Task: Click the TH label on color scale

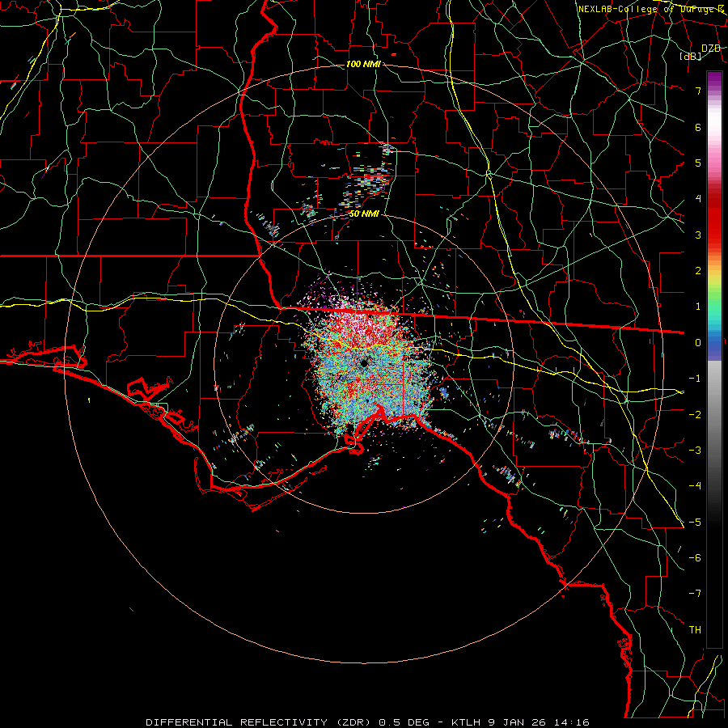Action: coord(695,630)
